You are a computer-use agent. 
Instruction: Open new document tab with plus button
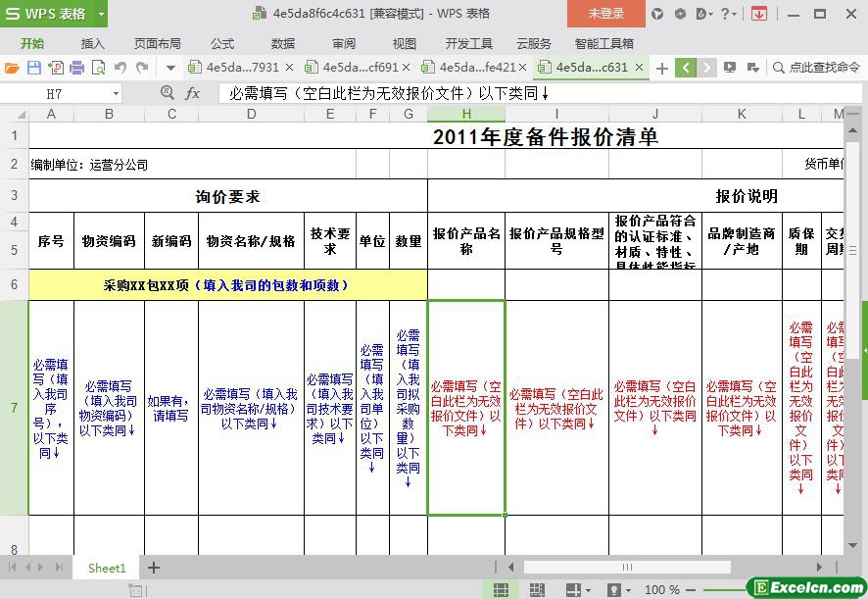pos(662,68)
